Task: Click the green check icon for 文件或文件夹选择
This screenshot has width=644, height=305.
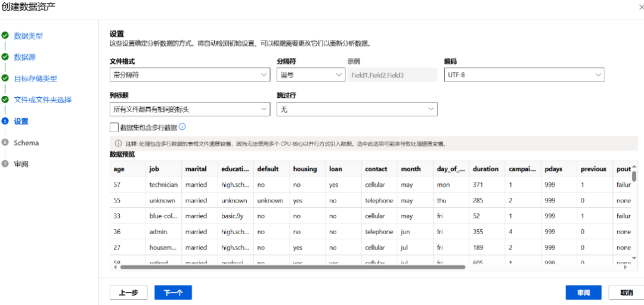Action: pos(5,99)
